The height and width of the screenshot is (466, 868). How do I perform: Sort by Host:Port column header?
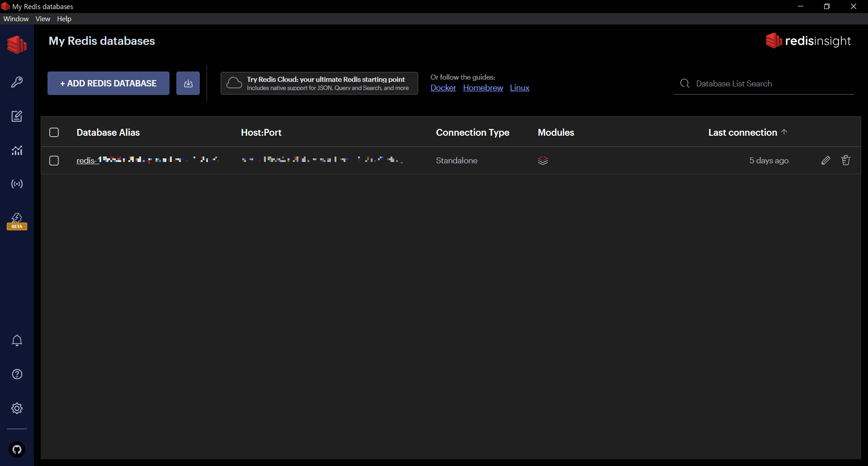[x=261, y=133]
